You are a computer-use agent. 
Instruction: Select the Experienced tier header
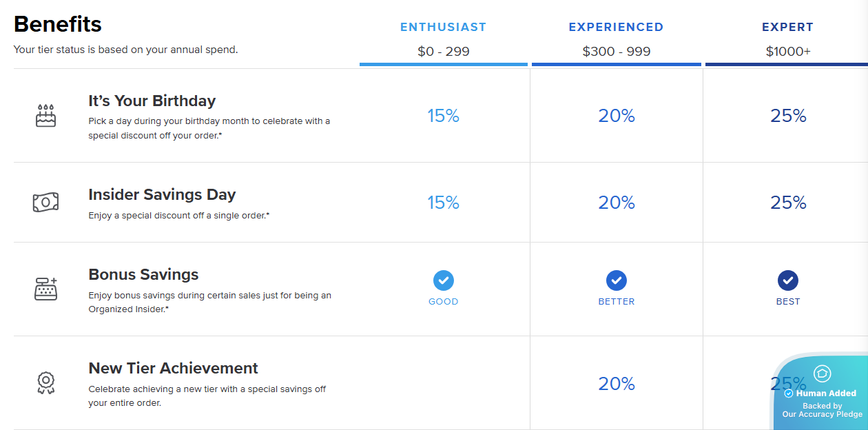616,28
